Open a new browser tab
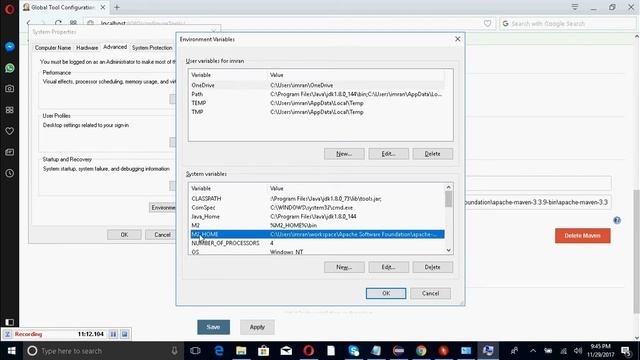Screen dimensions: 640x360 [x=117, y=7]
